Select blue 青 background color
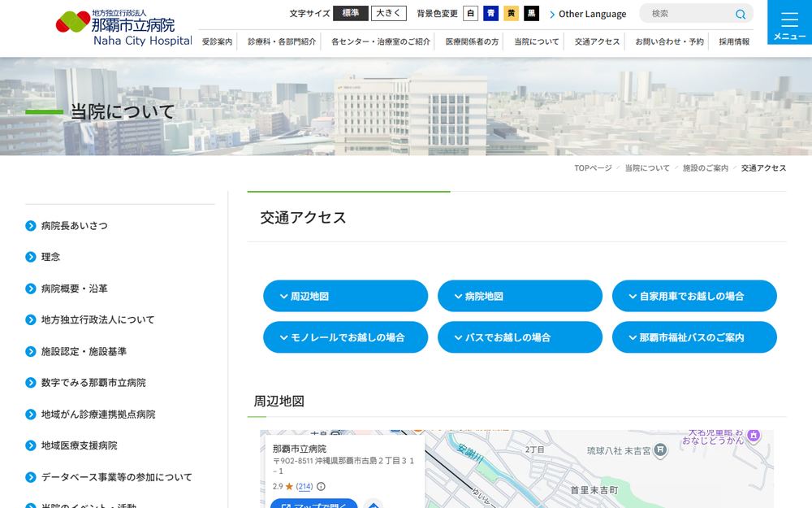The width and height of the screenshot is (812, 508). (491, 14)
